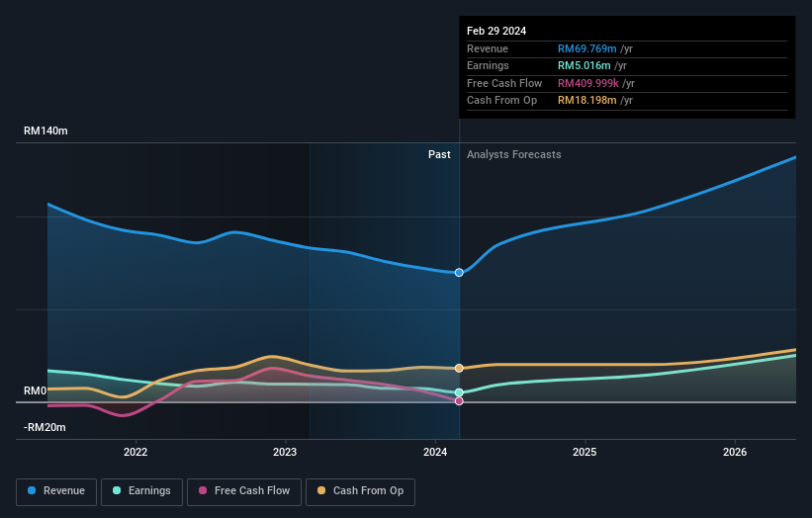Toggle the Free Cash Flow legend button
812x518 pixels.
(x=244, y=491)
